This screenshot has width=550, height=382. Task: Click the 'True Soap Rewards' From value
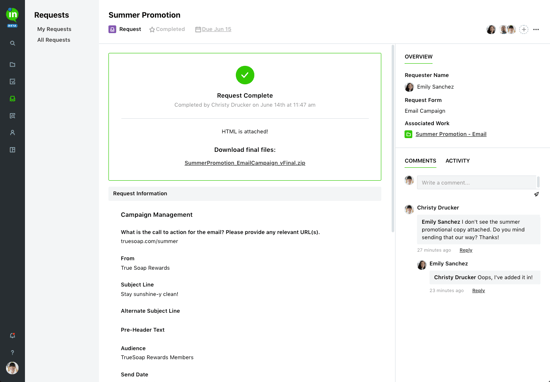(x=145, y=268)
